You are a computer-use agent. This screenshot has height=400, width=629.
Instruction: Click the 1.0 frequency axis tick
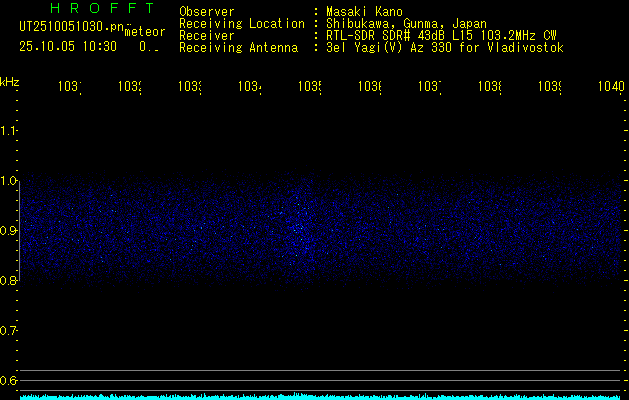pyautogui.click(x=9, y=181)
